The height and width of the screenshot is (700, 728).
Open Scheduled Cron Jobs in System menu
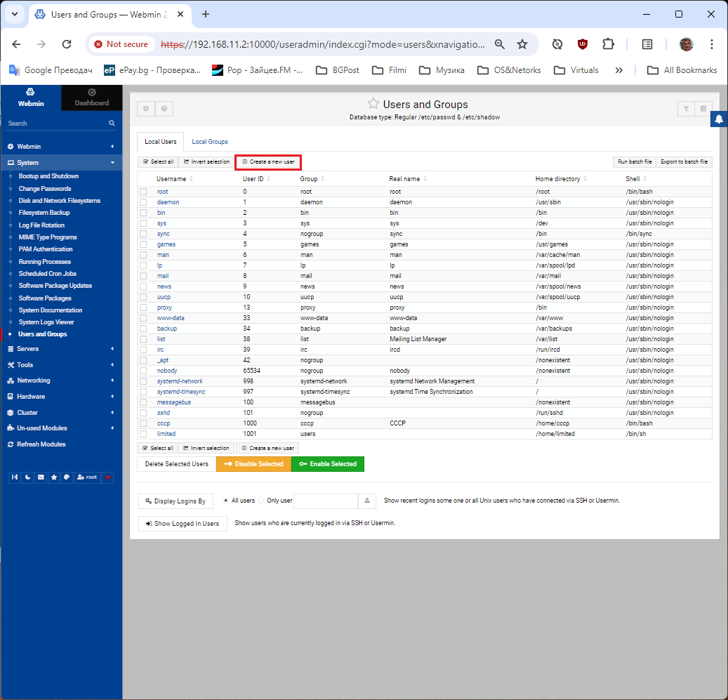47,274
